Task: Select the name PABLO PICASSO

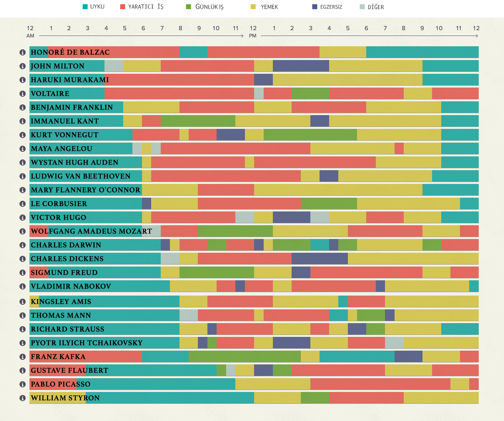Action: 60,384
